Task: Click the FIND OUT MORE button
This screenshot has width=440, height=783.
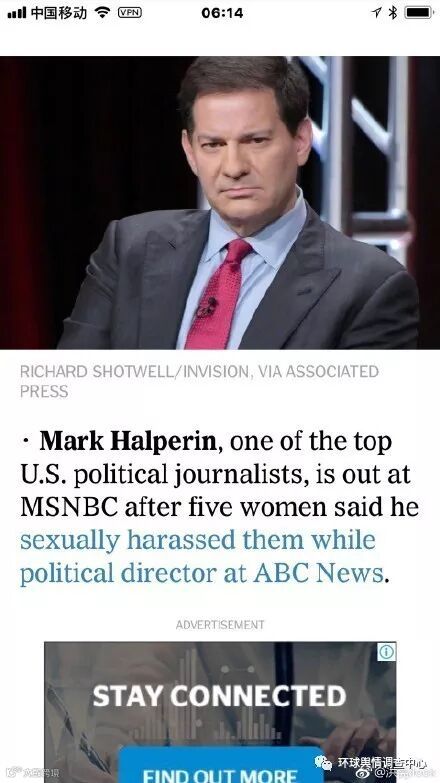Action: (220, 772)
